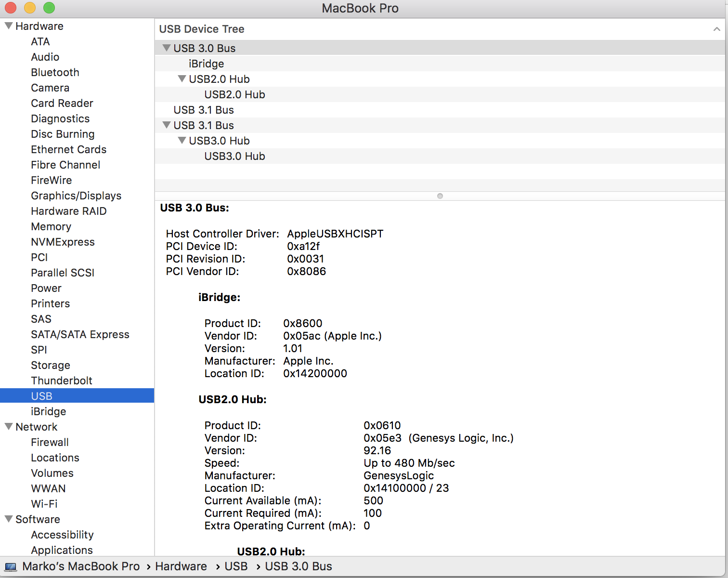The image size is (728, 578).
Task: Open the PCI section
Action: click(39, 257)
